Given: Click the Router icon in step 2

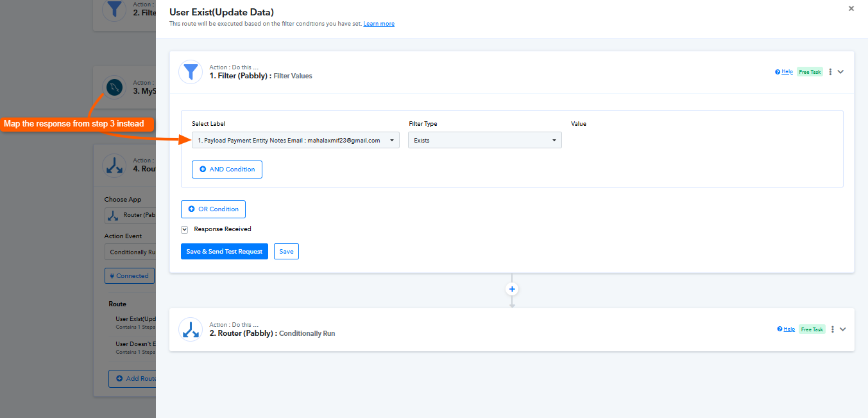Looking at the screenshot, I should [191, 329].
